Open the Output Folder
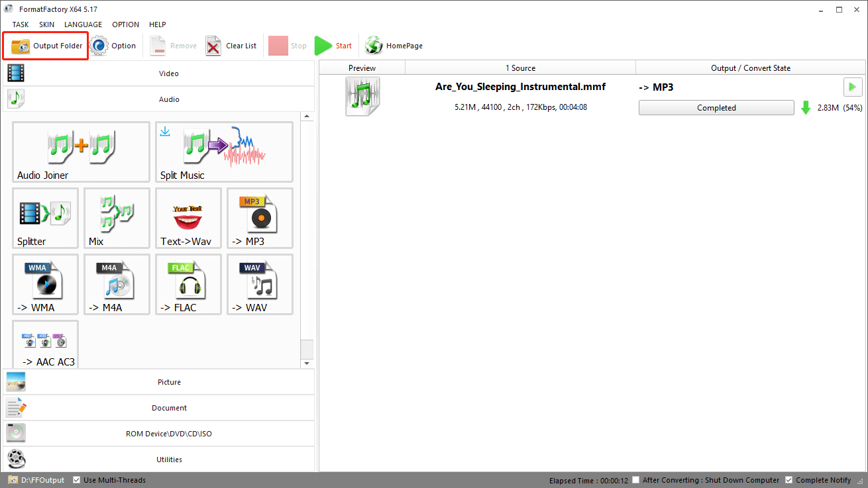This screenshot has height=488, width=868. 46,46
